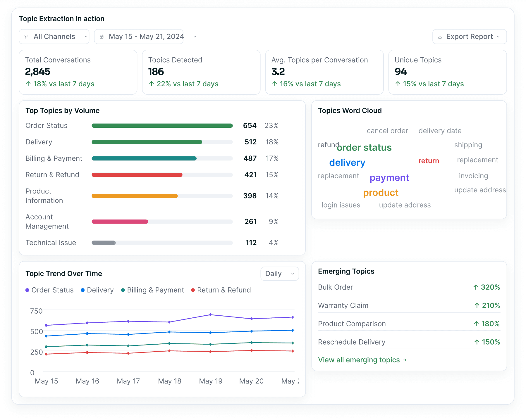Click the up arrow under Avg. Topics per Conversation
The image size is (526, 420).
click(274, 84)
